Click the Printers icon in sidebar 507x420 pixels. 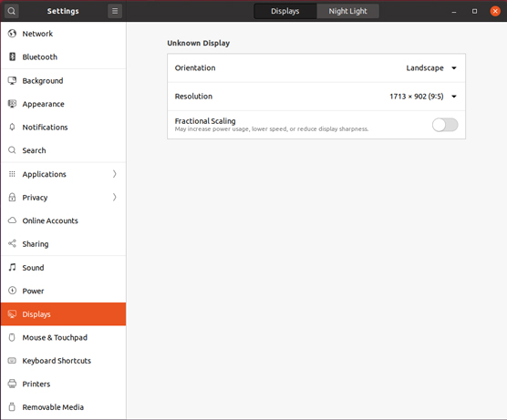point(12,384)
